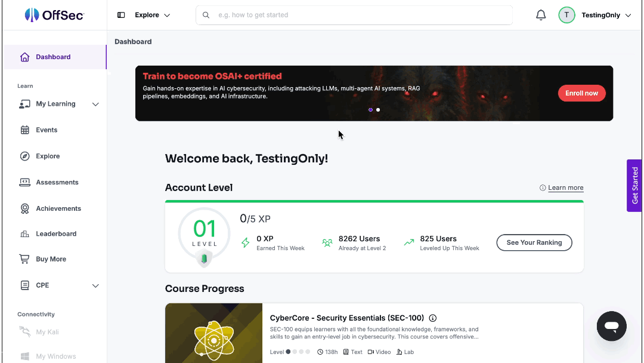Click the See Your Ranking button

(534, 242)
